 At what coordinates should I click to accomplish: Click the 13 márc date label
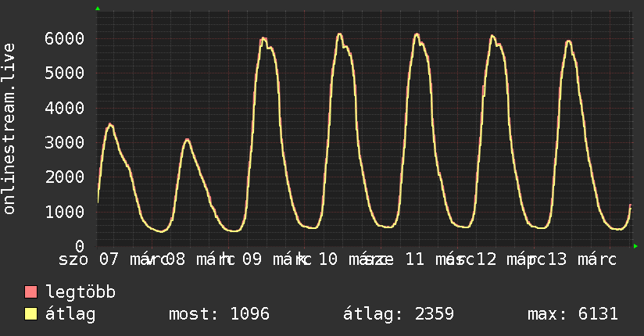coord(582,259)
